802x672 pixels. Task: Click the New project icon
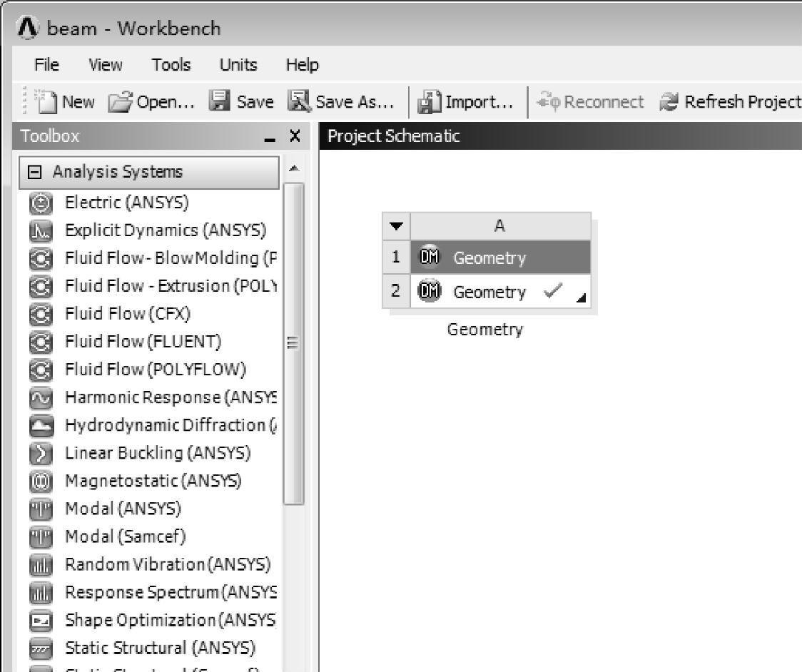pos(46,101)
